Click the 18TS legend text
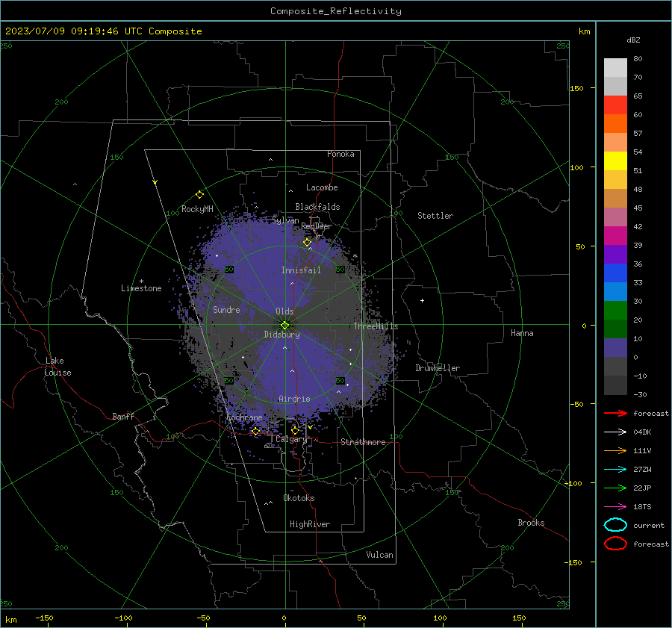672x628 pixels. (x=642, y=507)
